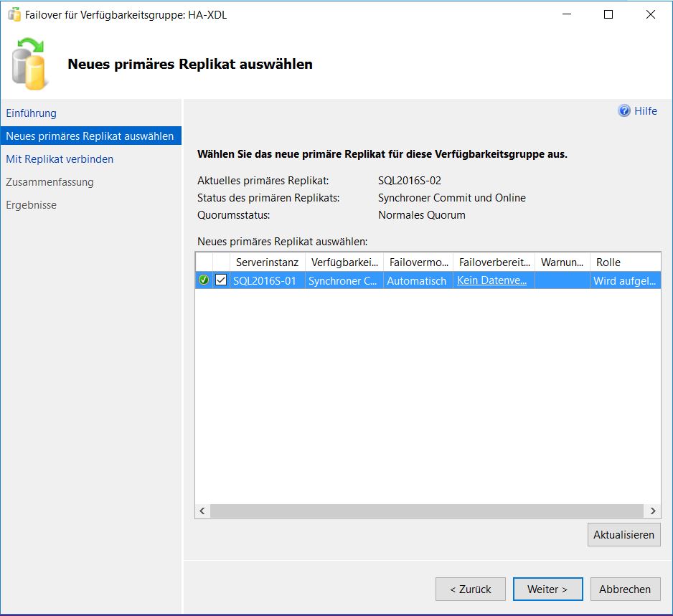The width and height of the screenshot is (673, 616).
Task: Click the Zurück button
Action: pyautogui.click(x=470, y=589)
